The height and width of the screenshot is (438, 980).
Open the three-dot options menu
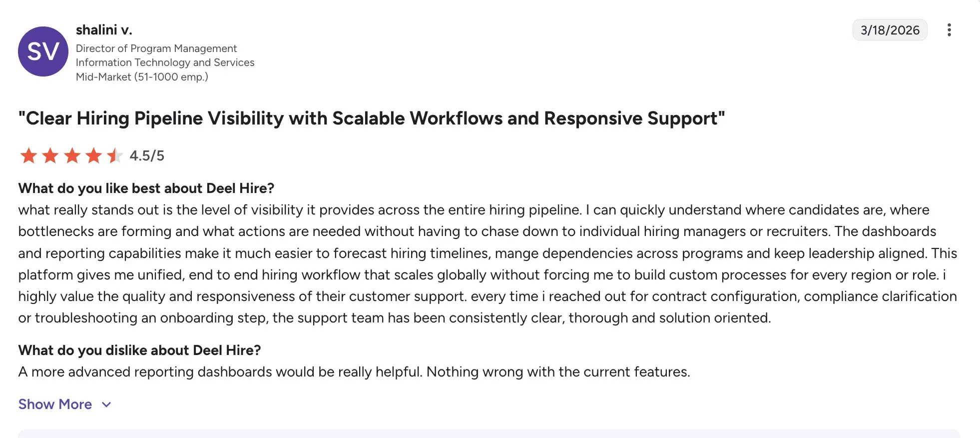[x=949, y=30]
